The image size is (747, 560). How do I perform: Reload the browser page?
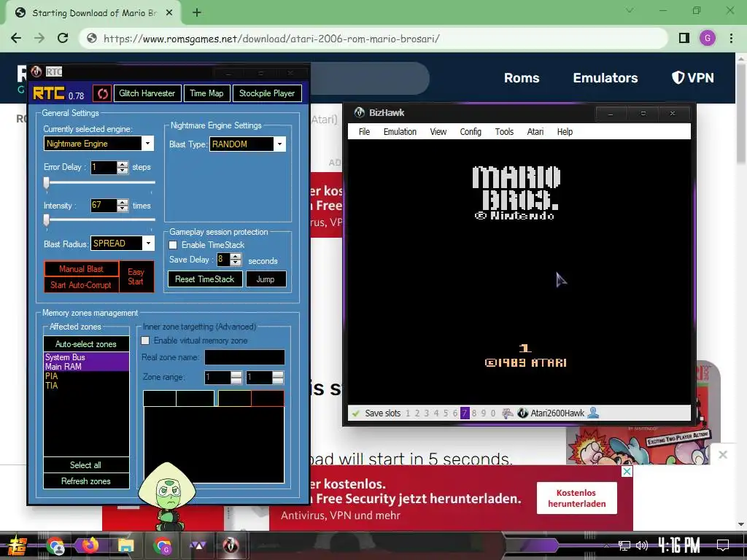pos(63,38)
